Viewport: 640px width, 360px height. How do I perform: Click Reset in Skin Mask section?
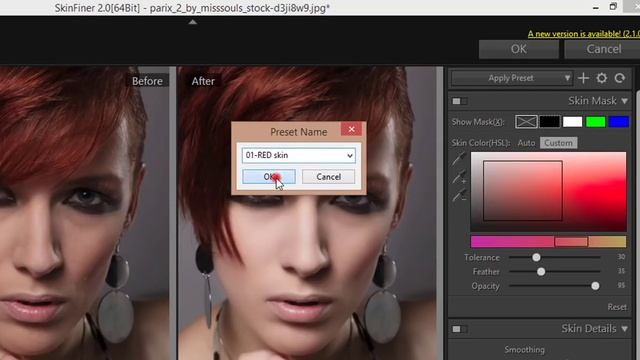[x=617, y=307]
